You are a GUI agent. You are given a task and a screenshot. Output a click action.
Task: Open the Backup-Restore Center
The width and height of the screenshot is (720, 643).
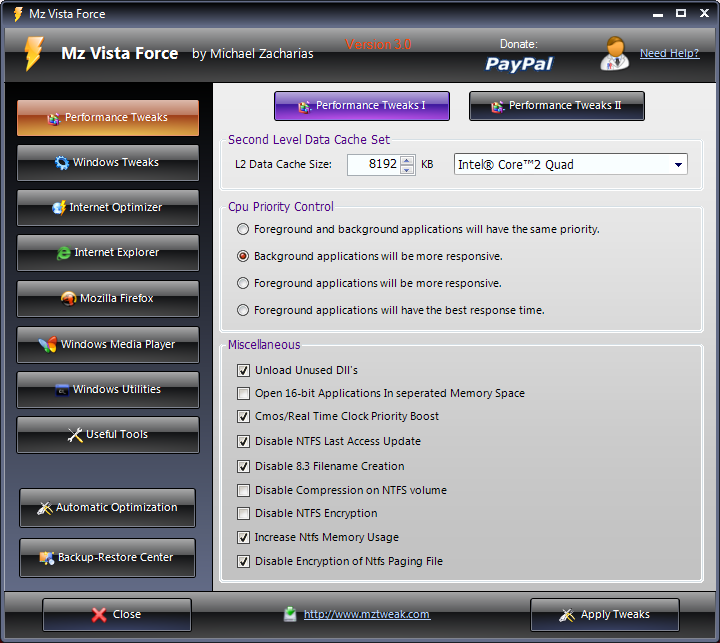[x=107, y=558]
